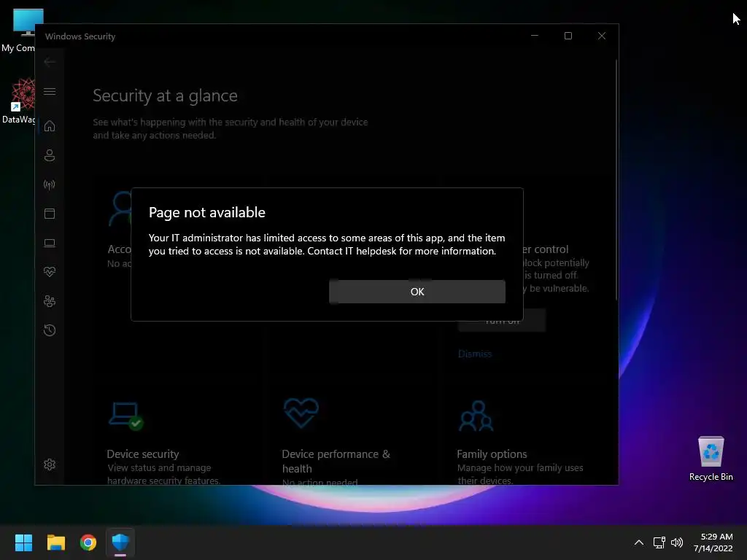Click the Device performance & health heart card icon
This screenshot has width=747, height=560.
[301, 413]
